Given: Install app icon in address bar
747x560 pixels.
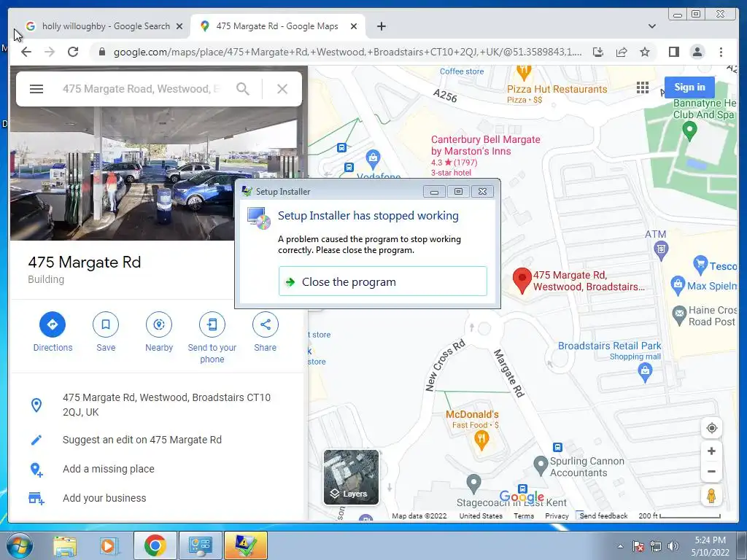Looking at the screenshot, I should coord(598,52).
